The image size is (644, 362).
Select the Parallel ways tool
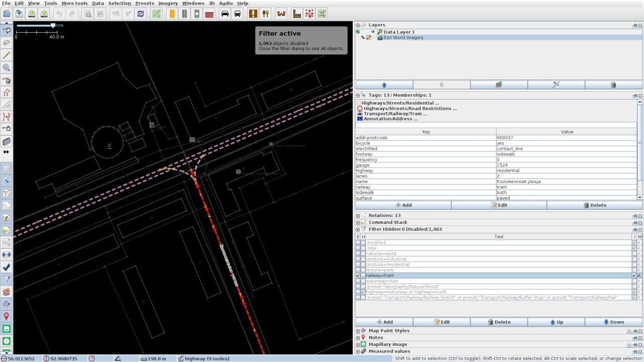(x=7, y=93)
